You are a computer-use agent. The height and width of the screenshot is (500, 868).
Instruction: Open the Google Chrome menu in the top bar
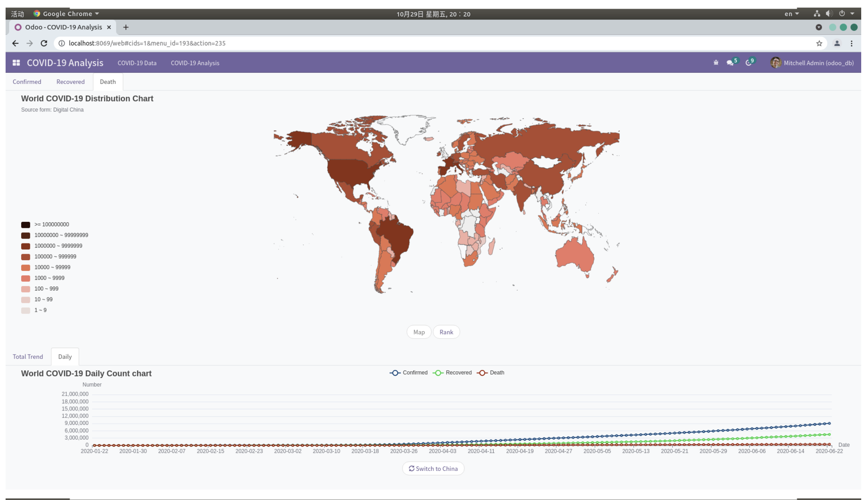tap(66, 13)
